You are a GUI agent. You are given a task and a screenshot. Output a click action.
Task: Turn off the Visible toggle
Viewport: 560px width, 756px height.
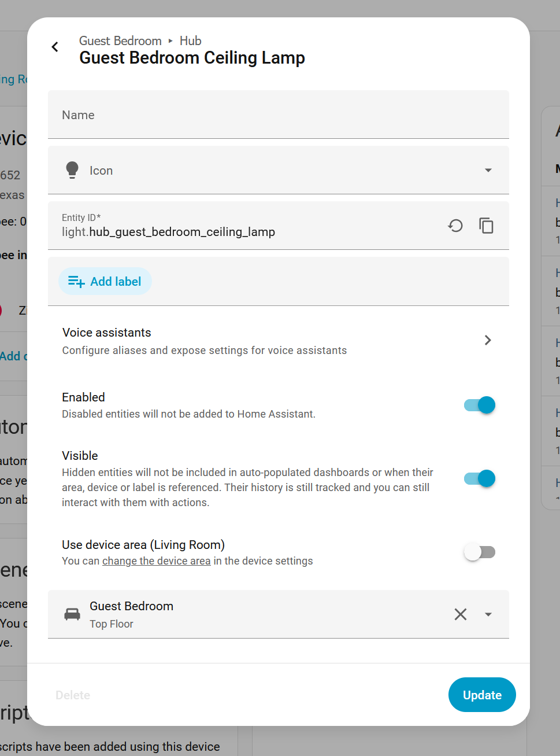click(480, 478)
